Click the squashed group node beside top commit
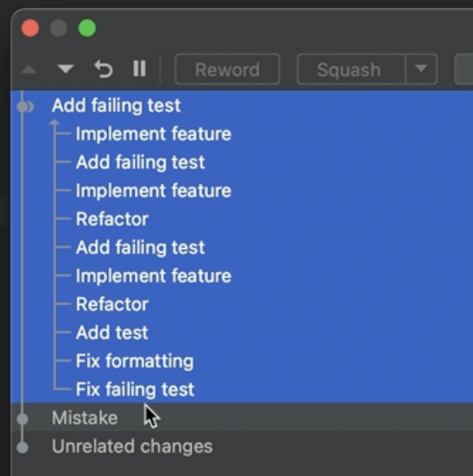The height and width of the screenshot is (476, 473). 24,106
